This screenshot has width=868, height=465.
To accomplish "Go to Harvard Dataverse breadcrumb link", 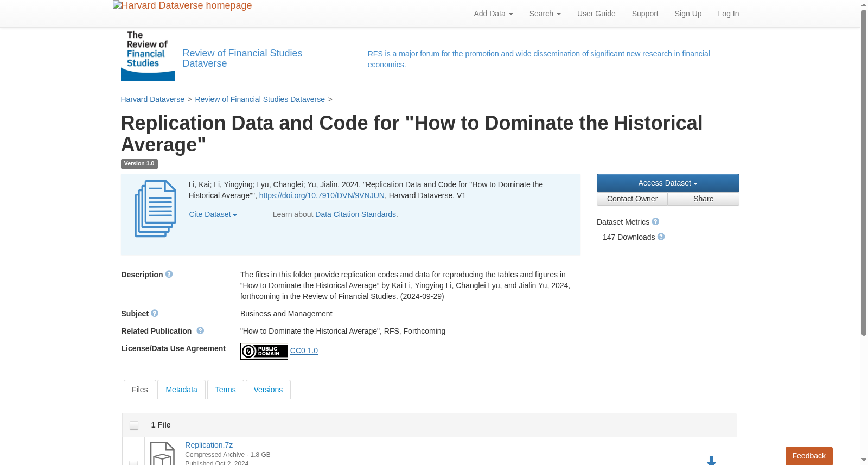I will pos(152,99).
